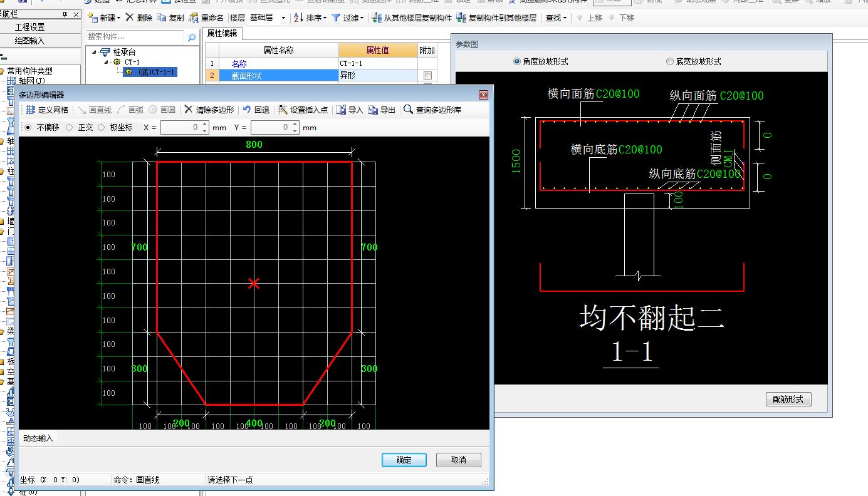Click the 删除 delete toolbar icon
Viewport: 868px width, 496px height.
[130, 18]
